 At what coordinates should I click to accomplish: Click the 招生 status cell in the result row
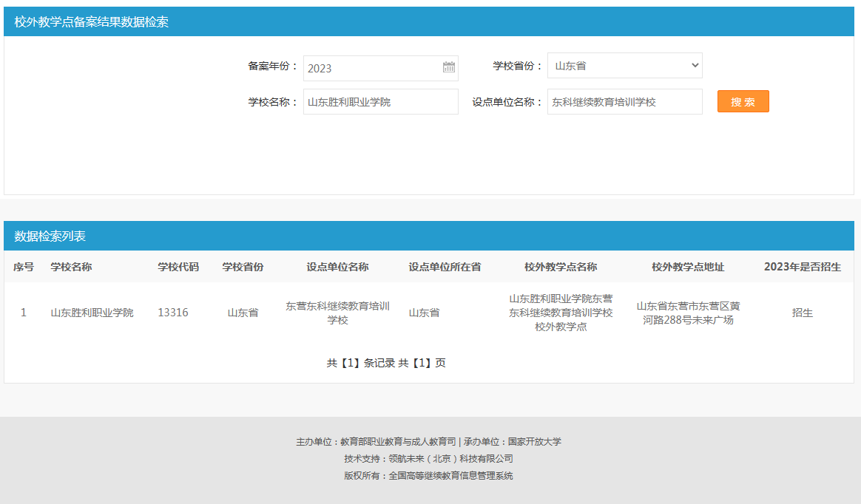click(803, 313)
